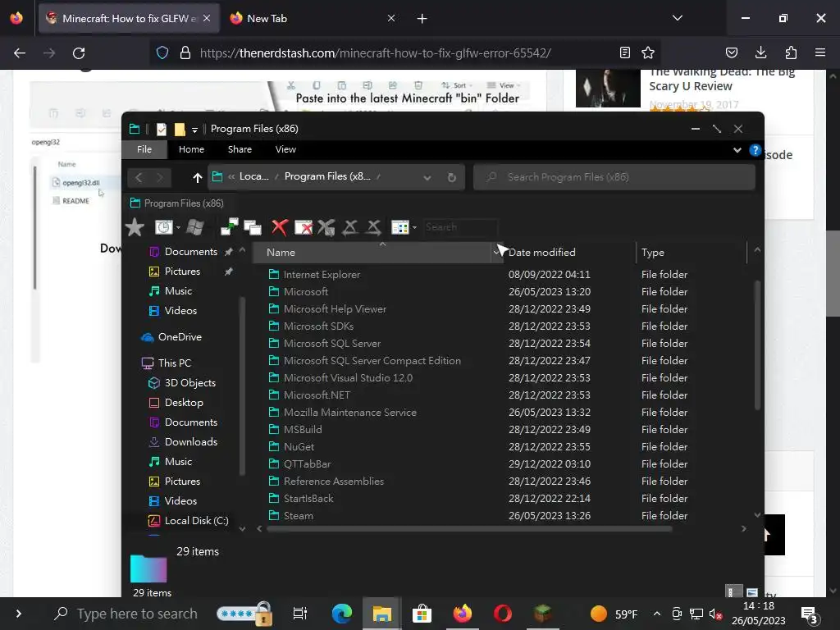Open the View ribbon tab

click(285, 149)
